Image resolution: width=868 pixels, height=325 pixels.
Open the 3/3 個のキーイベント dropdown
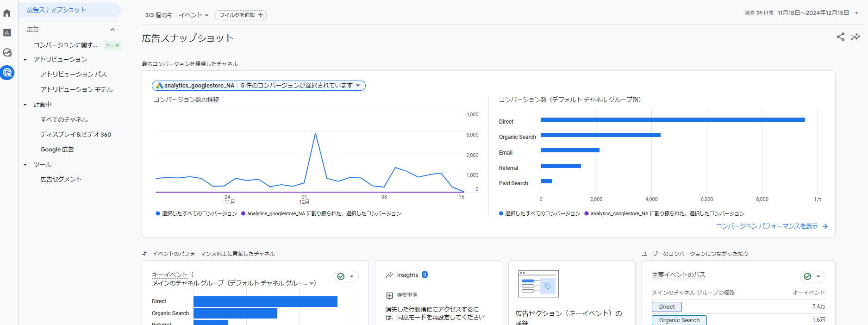click(x=177, y=15)
